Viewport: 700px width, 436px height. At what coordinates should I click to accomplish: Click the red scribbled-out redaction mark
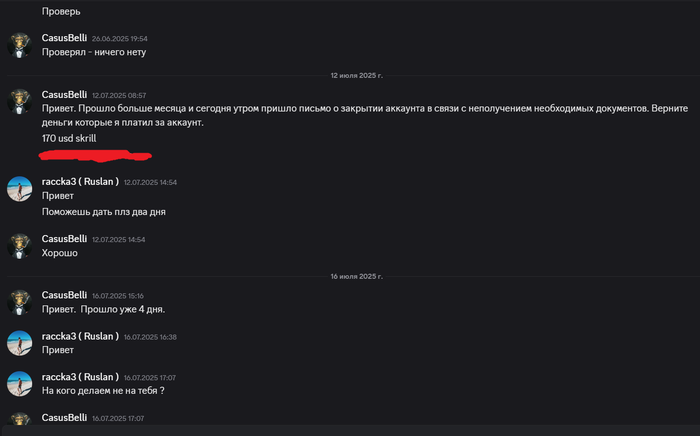click(94, 155)
